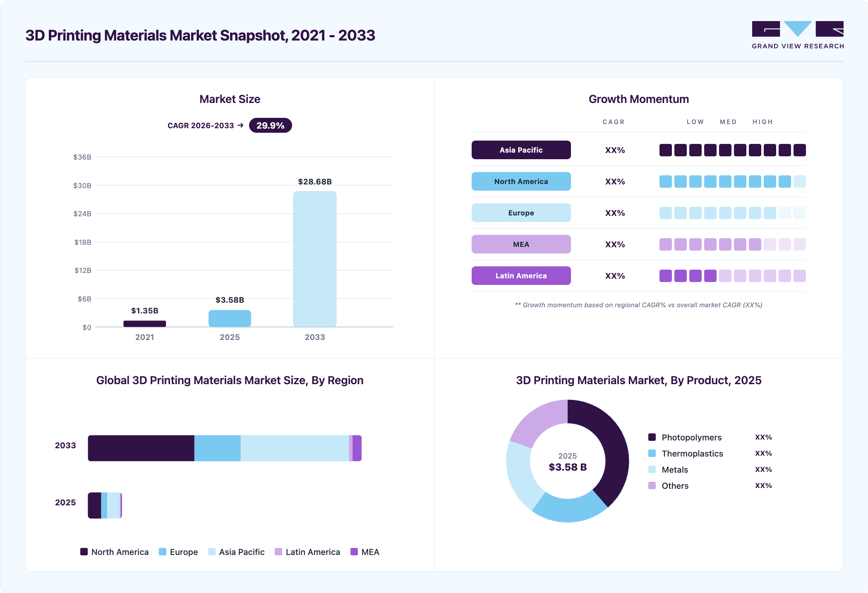Click the Asia Pacific XX% CAGR value
This screenshot has width=868, height=593.
coord(615,150)
